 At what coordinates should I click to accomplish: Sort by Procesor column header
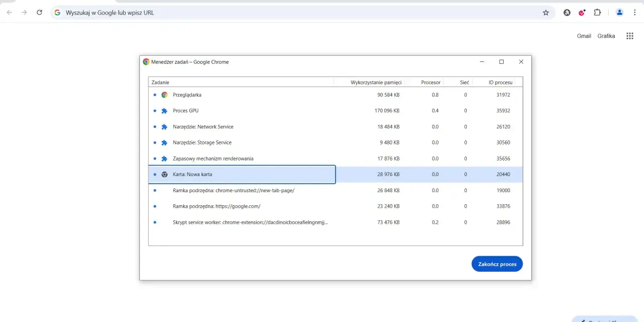tap(424, 82)
